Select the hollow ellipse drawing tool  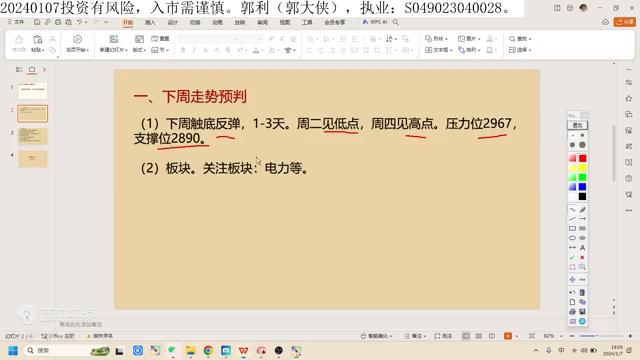[573, 238]
